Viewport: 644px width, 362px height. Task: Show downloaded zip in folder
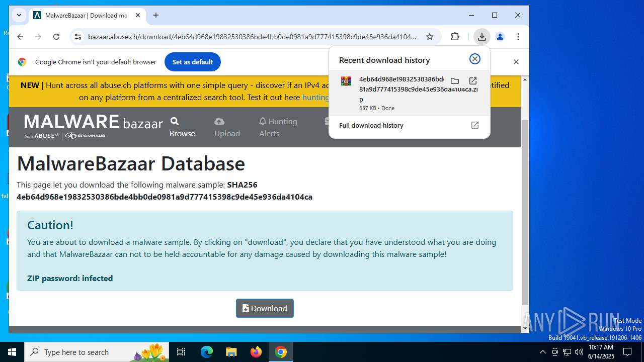(x=454, y=80)
